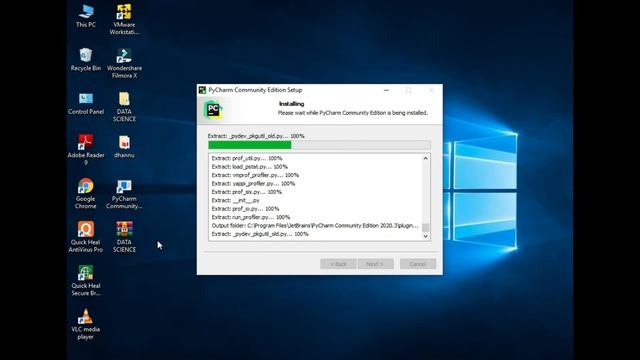
Task: Select log line 'Extract: run_profiler.py... 100%'
Action: coord(251,217)
